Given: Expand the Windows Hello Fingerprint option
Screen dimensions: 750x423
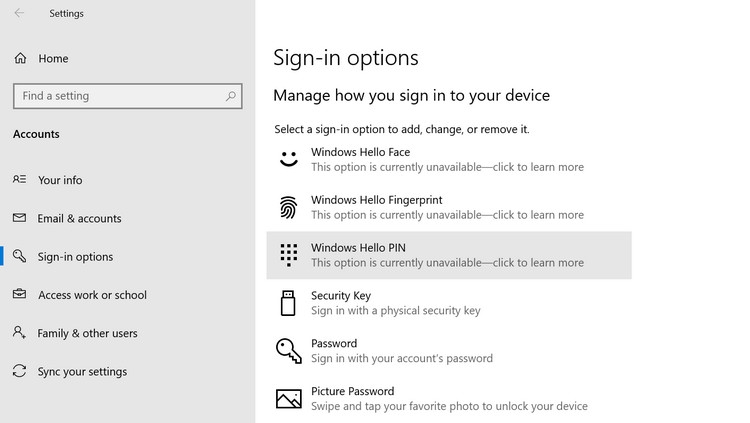Looking at the screenshot, I should (449, 207).
